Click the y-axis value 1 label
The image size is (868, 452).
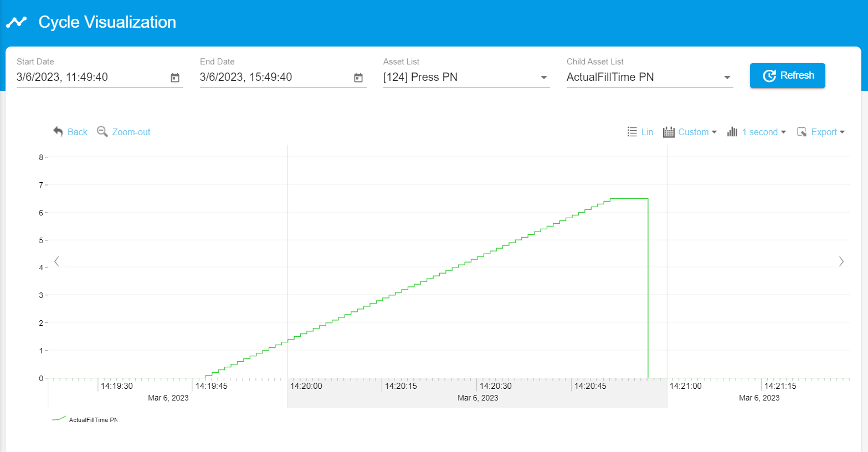(x=41, y=351)
